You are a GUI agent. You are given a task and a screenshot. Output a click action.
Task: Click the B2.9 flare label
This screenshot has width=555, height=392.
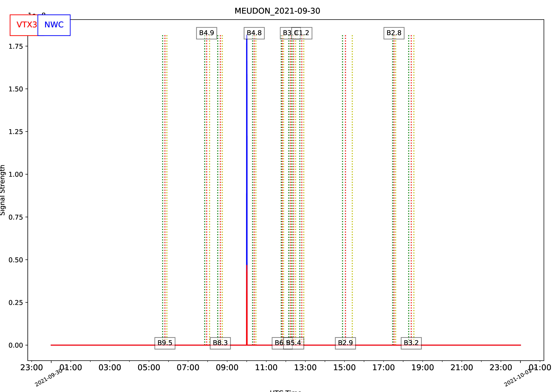(345, 343)
